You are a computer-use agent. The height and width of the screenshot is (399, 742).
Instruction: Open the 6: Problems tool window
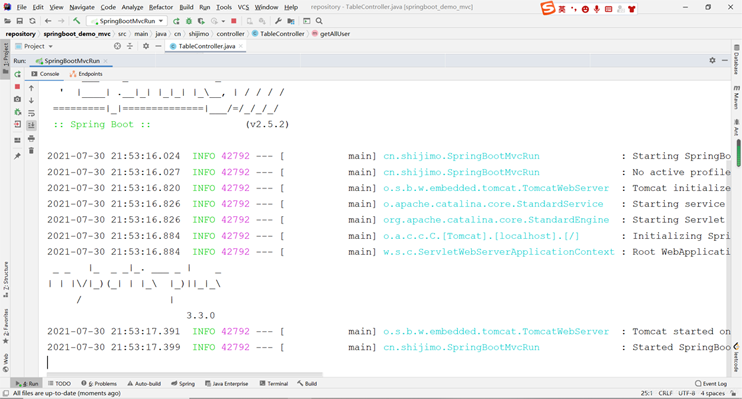99,383
